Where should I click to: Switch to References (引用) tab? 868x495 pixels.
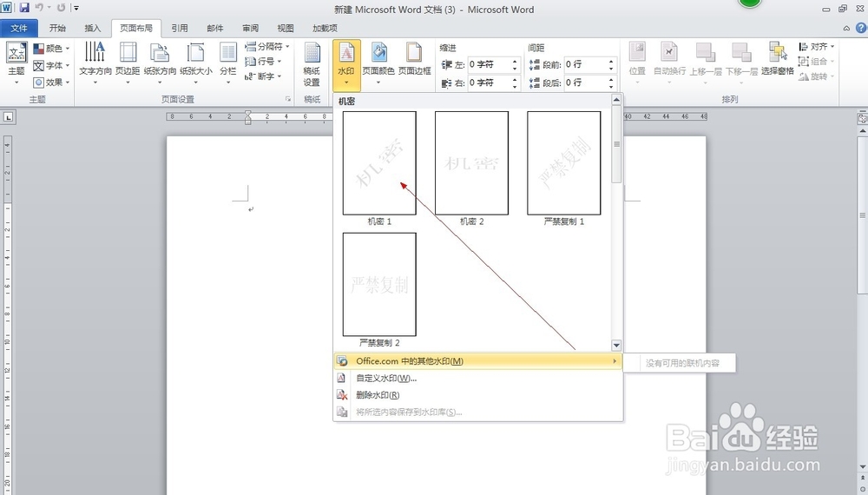point(180,29)
